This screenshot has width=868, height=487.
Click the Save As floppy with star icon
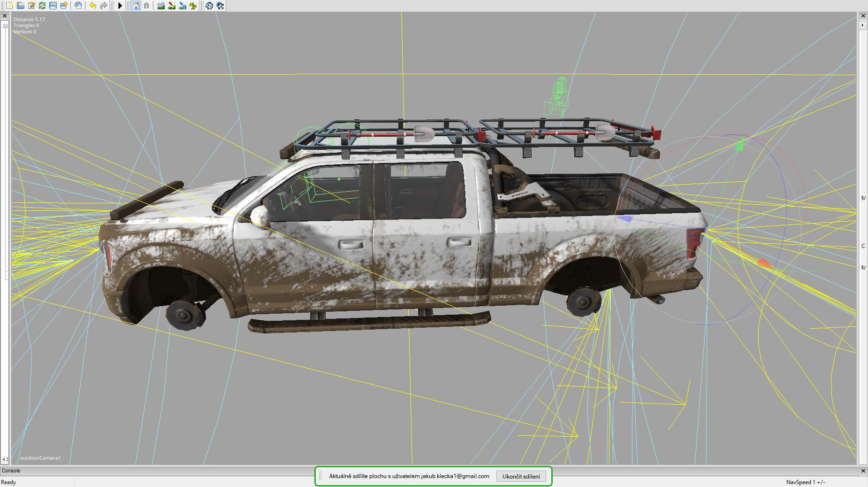tap(64, 6)
